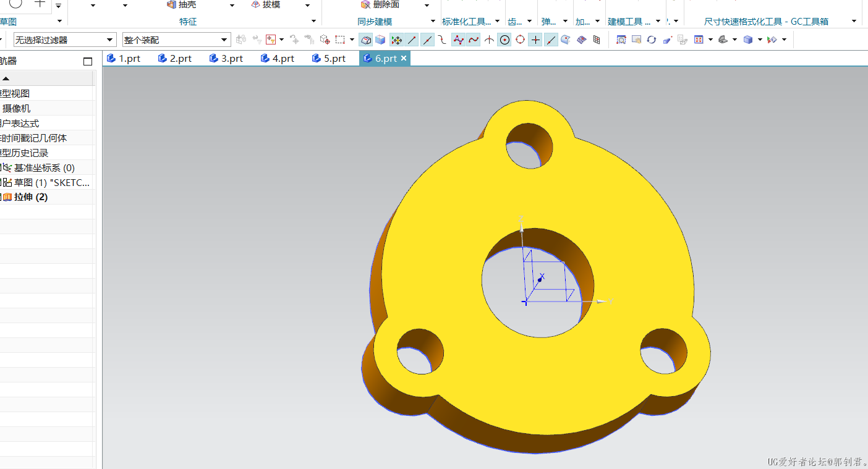Click the perspective view cube icon

tap(668, 40)
